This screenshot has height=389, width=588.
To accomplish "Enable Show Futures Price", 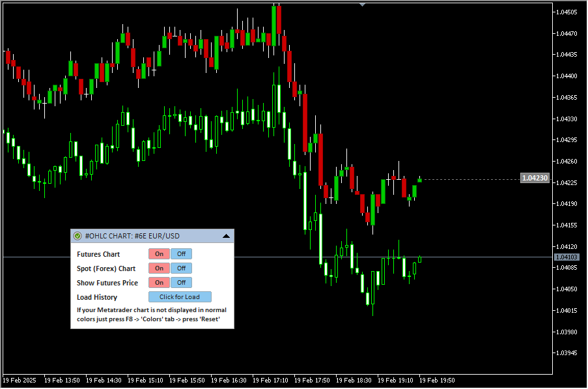I will [x=159, y=283].
